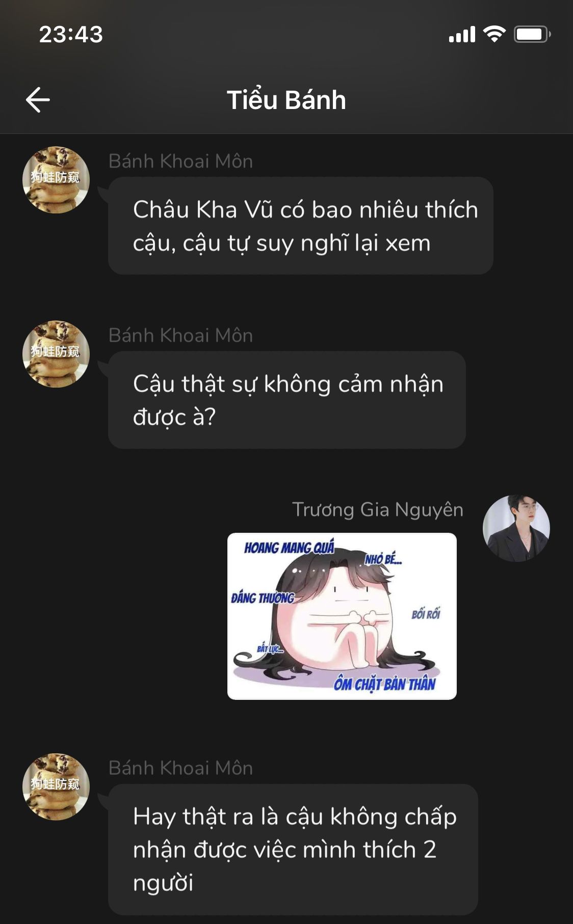This screenshot has width=573, height=924.
Task: Tap "ÔM CHẶT BẢN THÂN" caption on sticker
Action: pos(385,684)
